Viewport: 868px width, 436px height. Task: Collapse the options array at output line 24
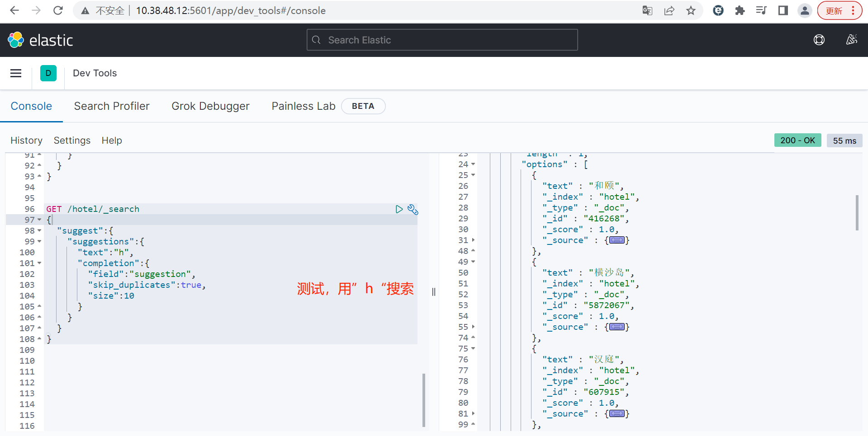473,164
